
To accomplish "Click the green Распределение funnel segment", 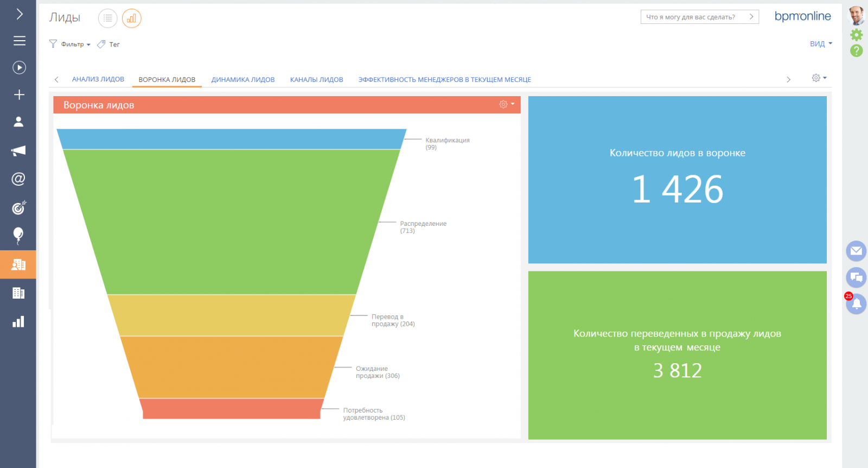I will pyautogui.click(x=231, y=222).
